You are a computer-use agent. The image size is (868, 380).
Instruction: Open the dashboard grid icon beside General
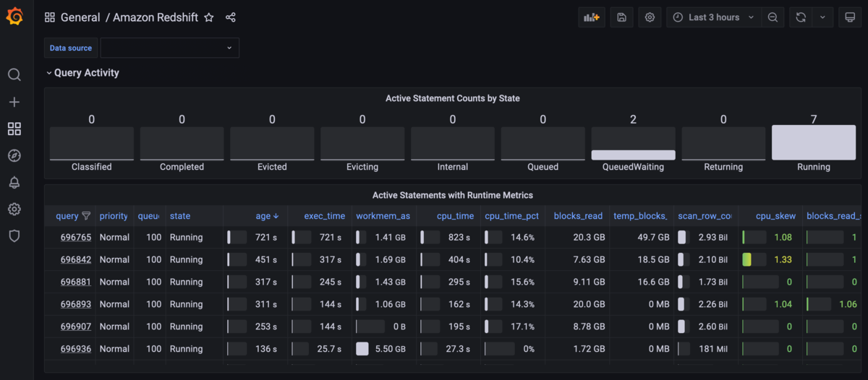point(49,17)
